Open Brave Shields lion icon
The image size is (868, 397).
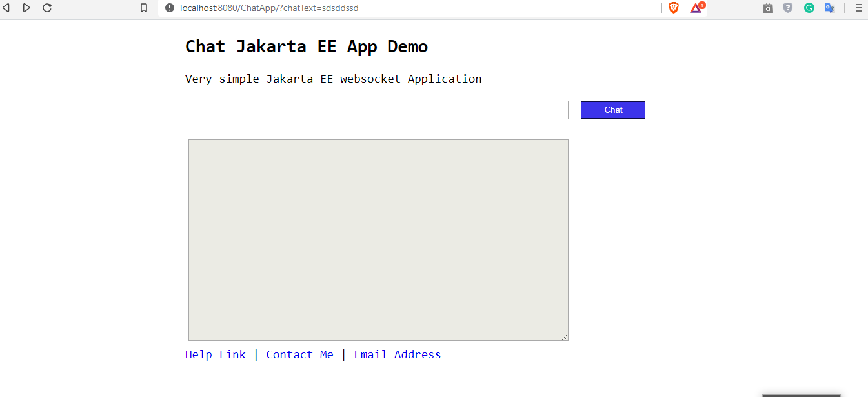pos(674,8)
